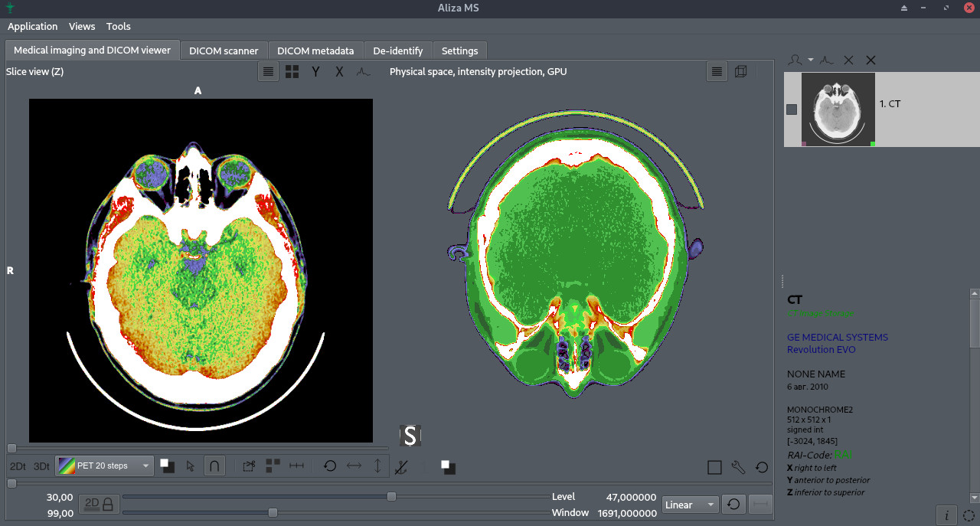Switch to the DICOM metadata tab

315,51
